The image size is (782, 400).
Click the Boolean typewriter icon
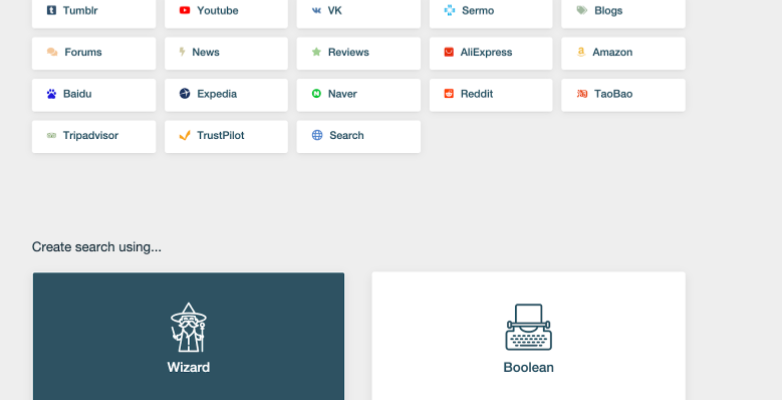click(x=529, y=327)
